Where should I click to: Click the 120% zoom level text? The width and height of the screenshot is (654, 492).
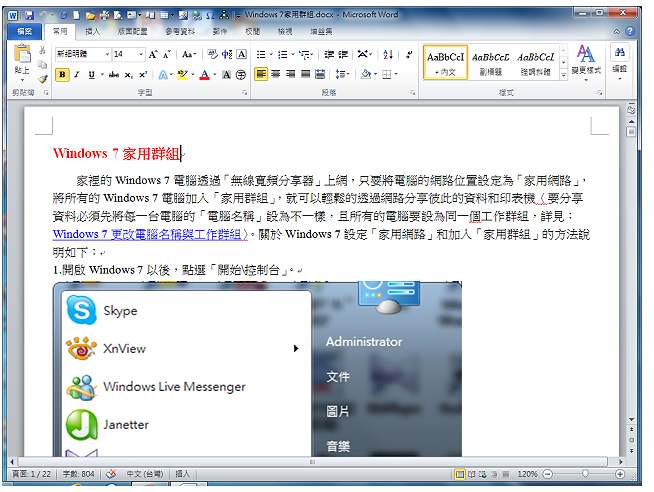[x=527, y=474]
